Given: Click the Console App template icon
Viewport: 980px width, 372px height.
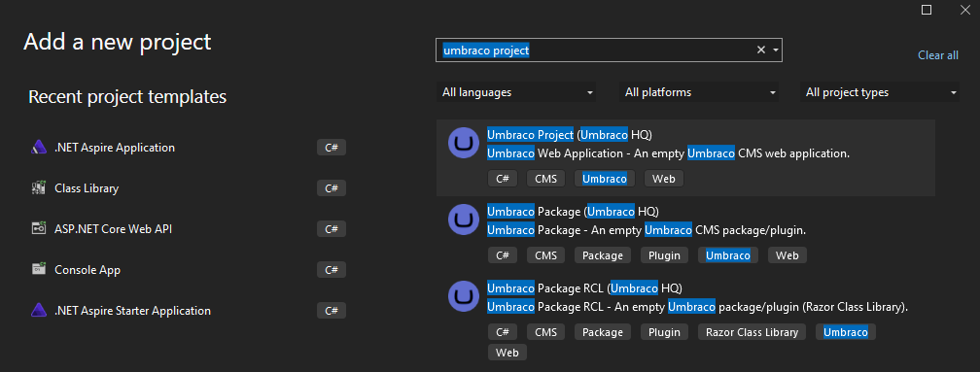Looking at the screenshot, I should coord(39,270).
